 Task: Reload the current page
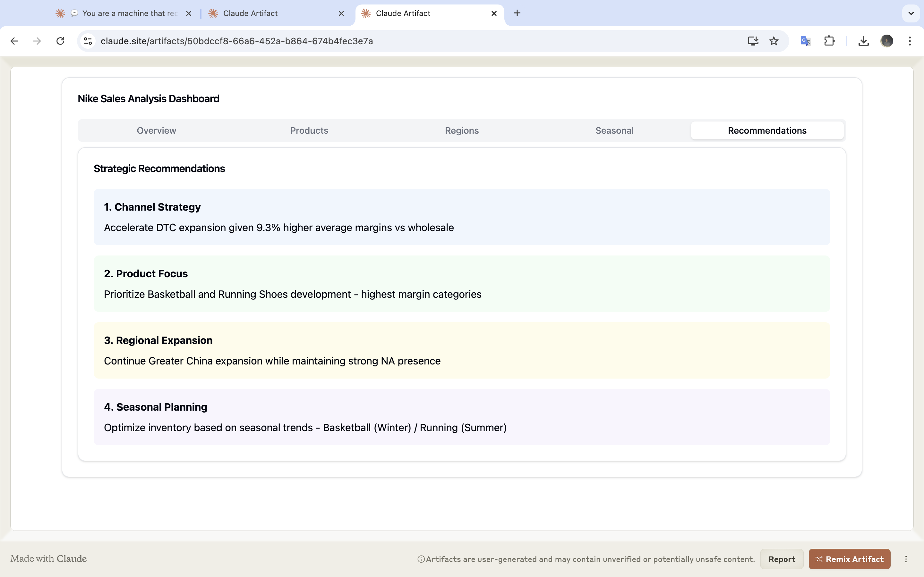click(x=60, y=41)
